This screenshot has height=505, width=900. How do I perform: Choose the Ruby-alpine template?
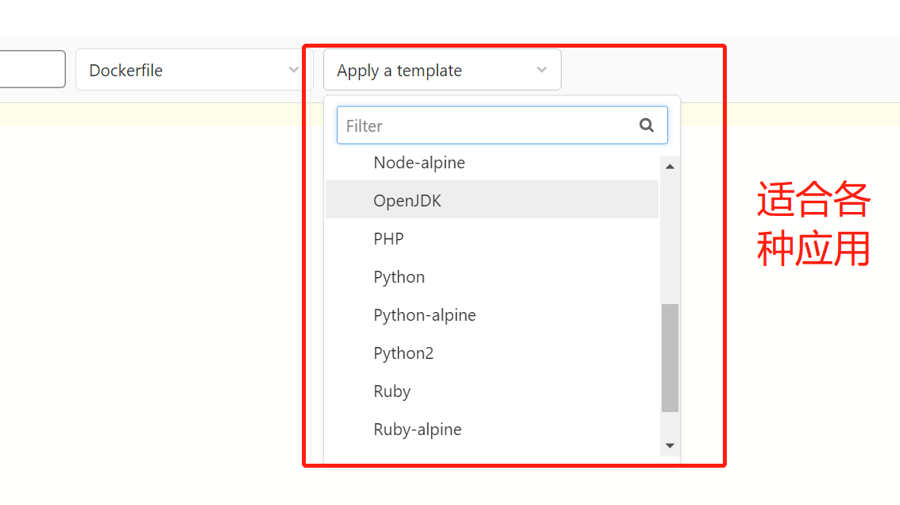click(417, 429)
